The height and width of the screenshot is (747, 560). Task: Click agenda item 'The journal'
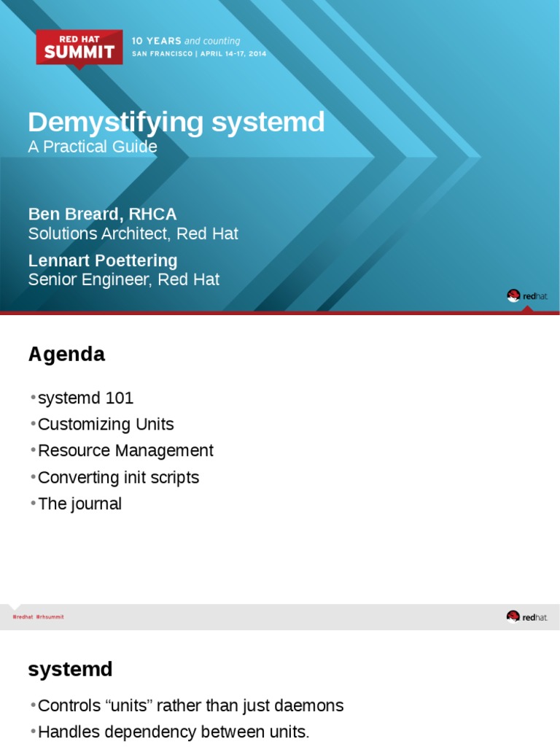79,503
